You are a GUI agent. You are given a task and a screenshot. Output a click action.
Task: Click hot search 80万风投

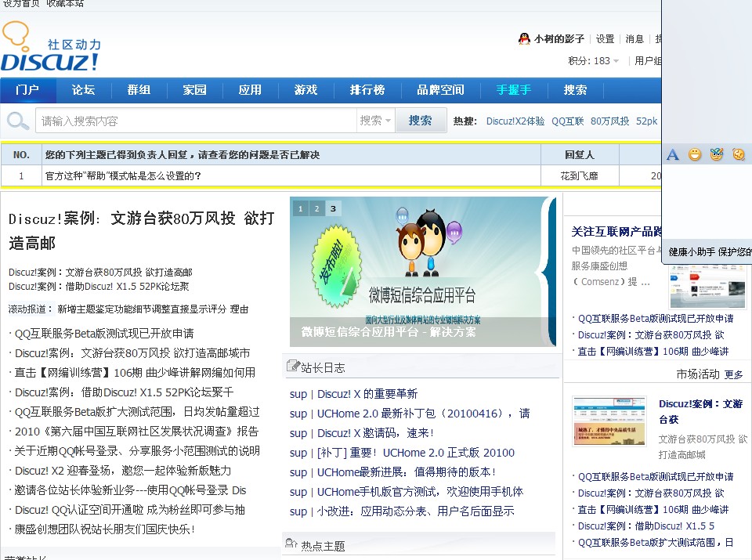tap(609, 121)
